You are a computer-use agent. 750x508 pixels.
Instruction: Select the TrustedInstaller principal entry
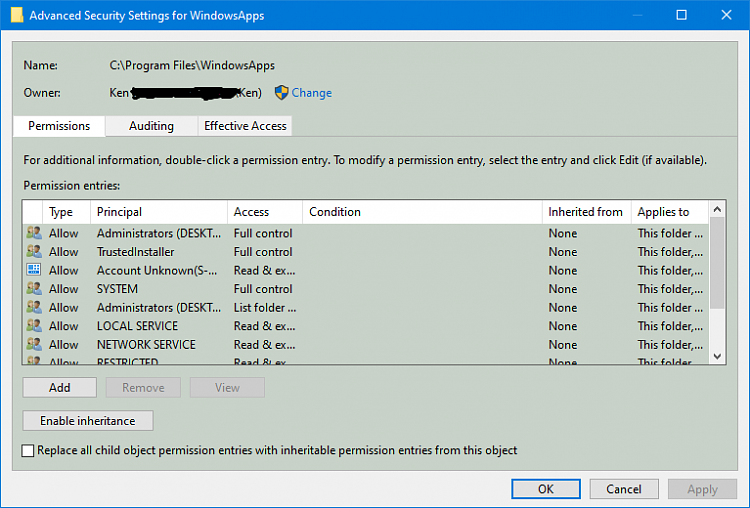[x=135, y=252]
